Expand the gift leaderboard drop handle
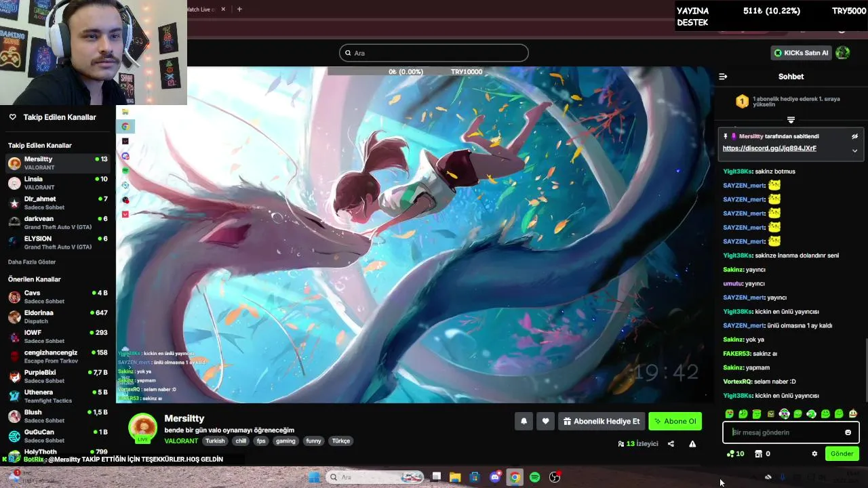 tap(791, 120)
